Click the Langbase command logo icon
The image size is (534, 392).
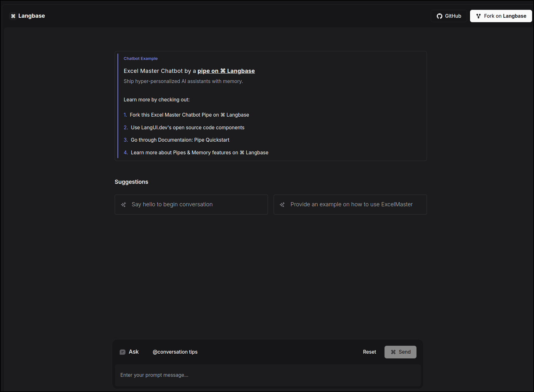pyautogui.click(x=13, y=16)
